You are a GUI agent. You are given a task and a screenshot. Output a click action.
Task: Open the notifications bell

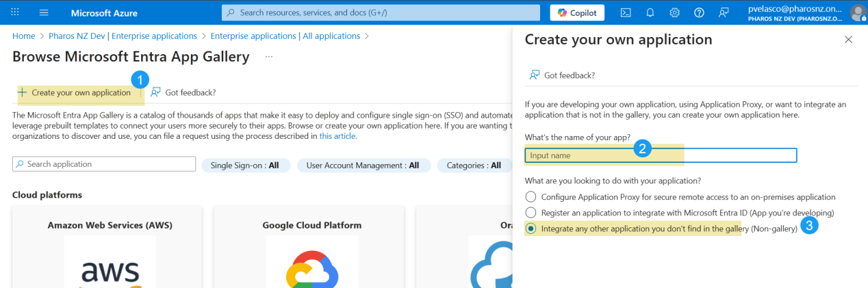point(650,12)
